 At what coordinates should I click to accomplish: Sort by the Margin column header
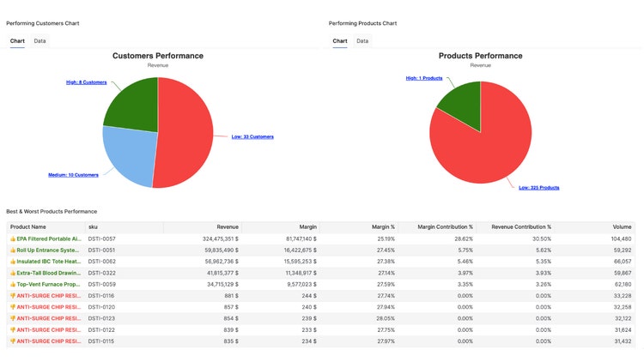tap(308, 227)
